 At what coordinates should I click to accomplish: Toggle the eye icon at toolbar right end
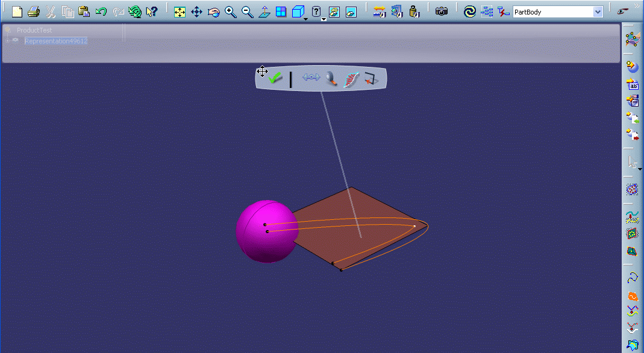623,11
